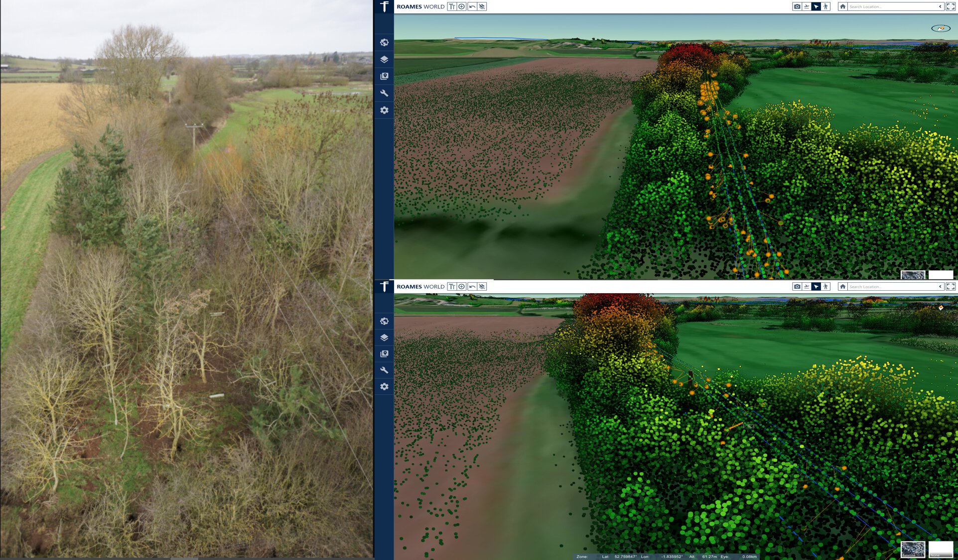The height and width of the screenshot is (560, 958).
Task: Capture a screenshot with the camera icon
Action: point(797,6)
